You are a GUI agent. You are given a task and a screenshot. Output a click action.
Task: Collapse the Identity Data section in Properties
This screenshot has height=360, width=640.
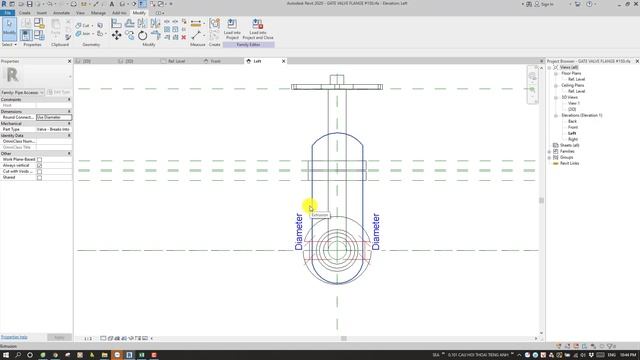click(69, 135)
